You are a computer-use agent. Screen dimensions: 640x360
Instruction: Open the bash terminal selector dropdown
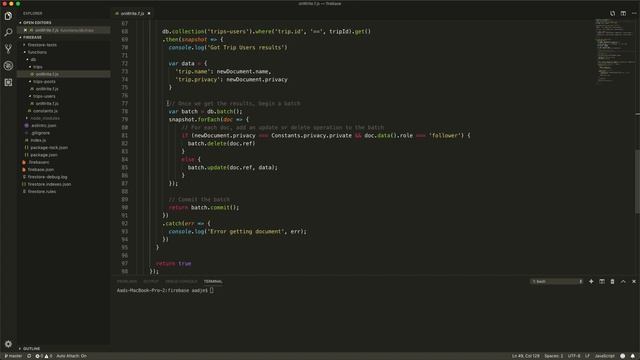pos(557,281)
